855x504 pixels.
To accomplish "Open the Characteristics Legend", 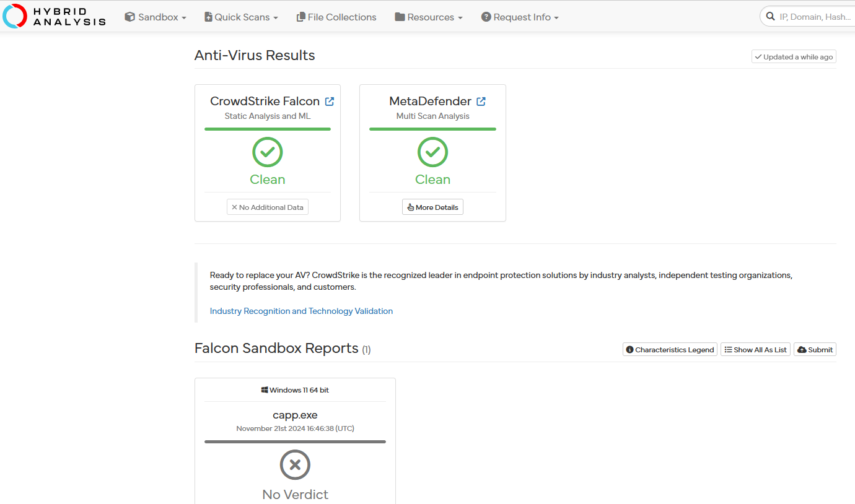I will tap(670, 350).
